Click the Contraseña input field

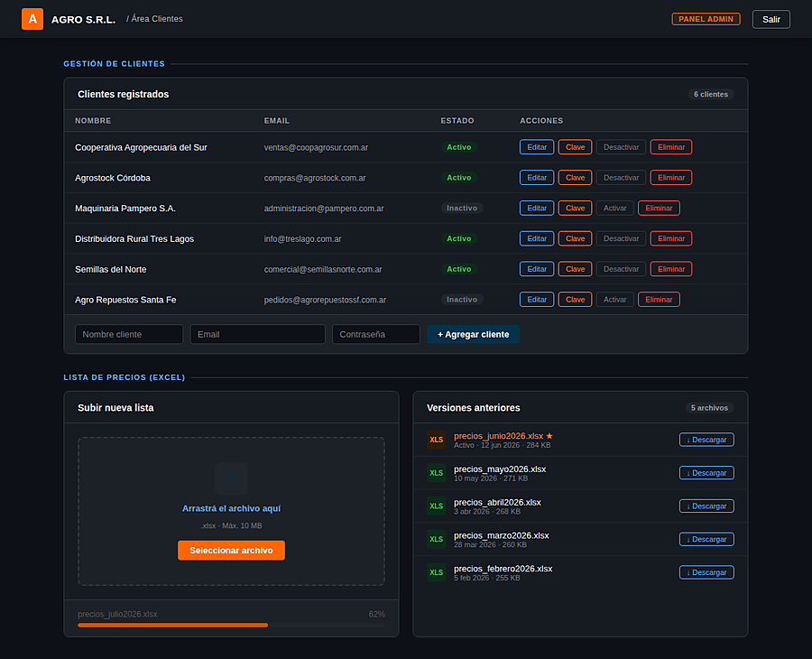(376, 334)
